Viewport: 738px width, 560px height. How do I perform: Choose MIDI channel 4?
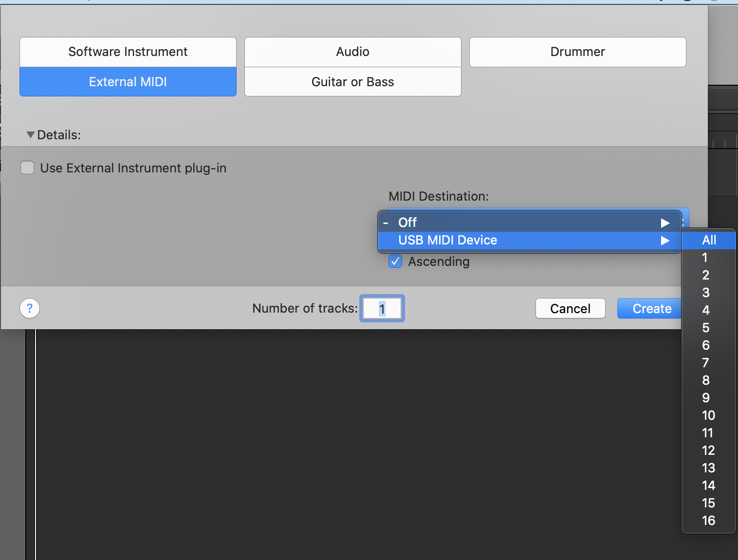click(709, 310)
